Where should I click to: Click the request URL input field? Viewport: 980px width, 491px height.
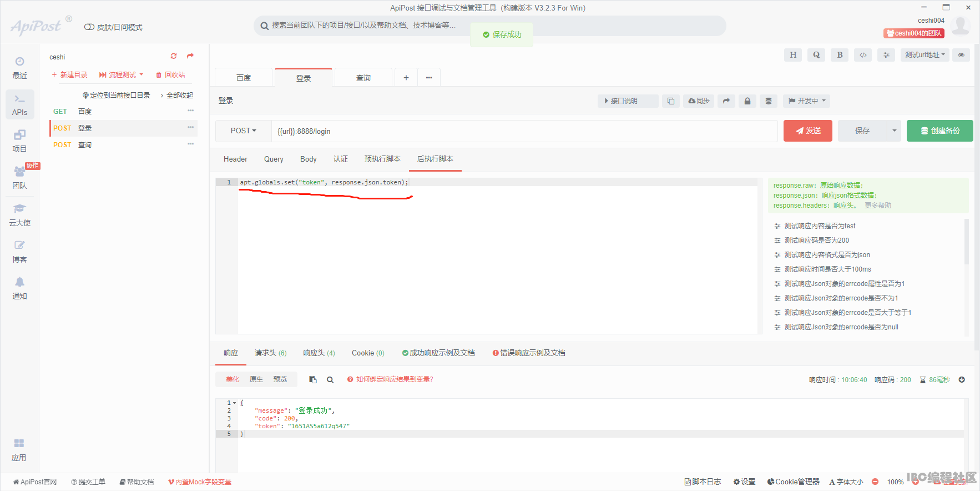pyautogui.click(x=524, y=131)
